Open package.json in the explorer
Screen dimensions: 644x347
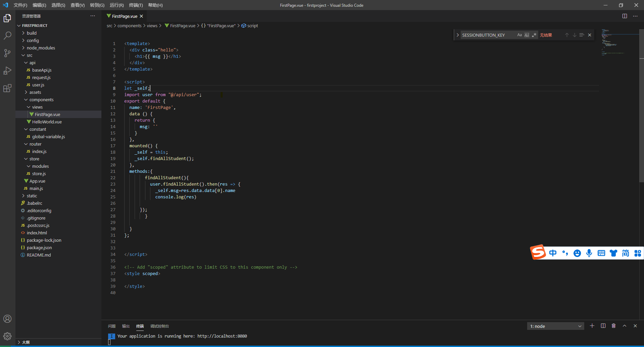58,247
